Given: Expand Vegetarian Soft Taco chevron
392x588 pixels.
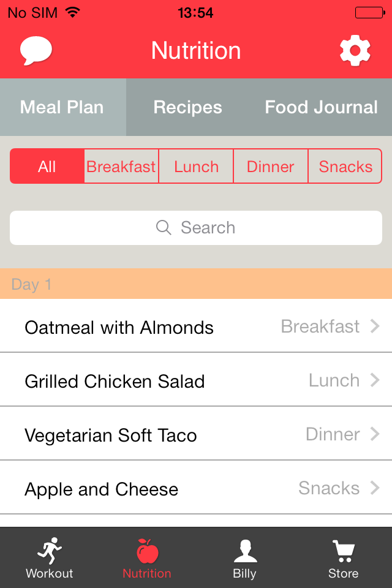Looking at the screenshot, I should coord(375,434).
